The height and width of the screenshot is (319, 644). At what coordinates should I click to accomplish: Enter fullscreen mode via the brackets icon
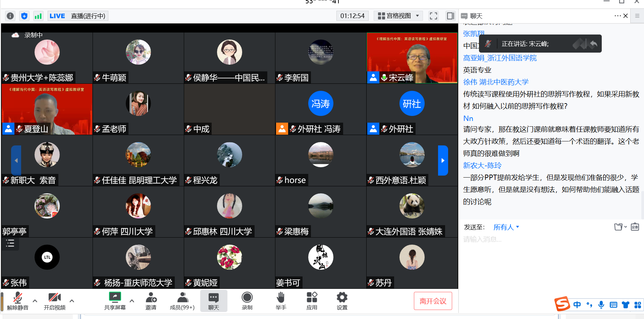(433, 16)
